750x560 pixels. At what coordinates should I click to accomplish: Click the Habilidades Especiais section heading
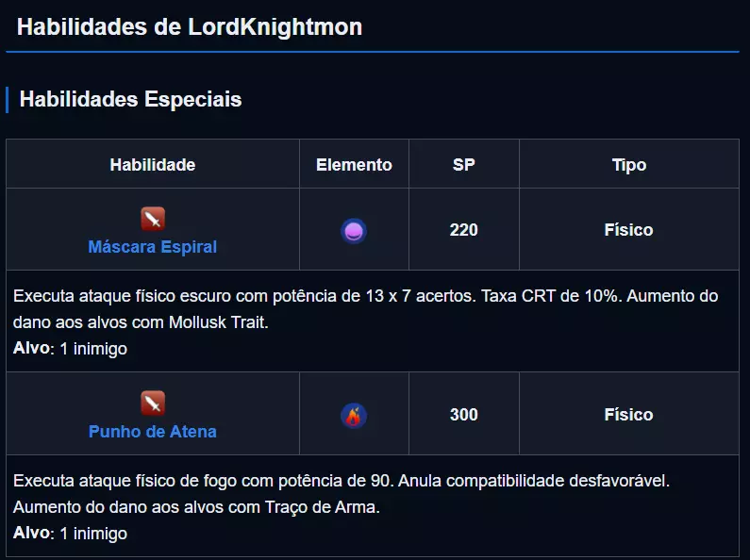pos(130,99)
